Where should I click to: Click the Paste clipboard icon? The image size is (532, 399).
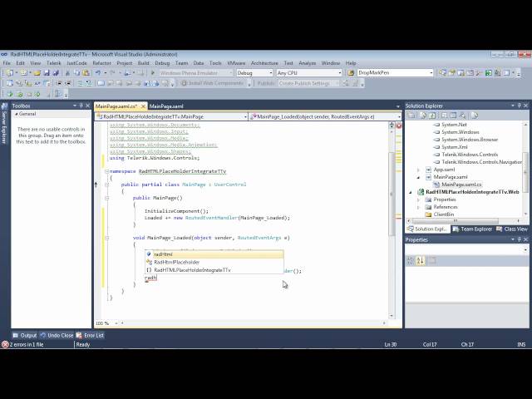[86, 73]
